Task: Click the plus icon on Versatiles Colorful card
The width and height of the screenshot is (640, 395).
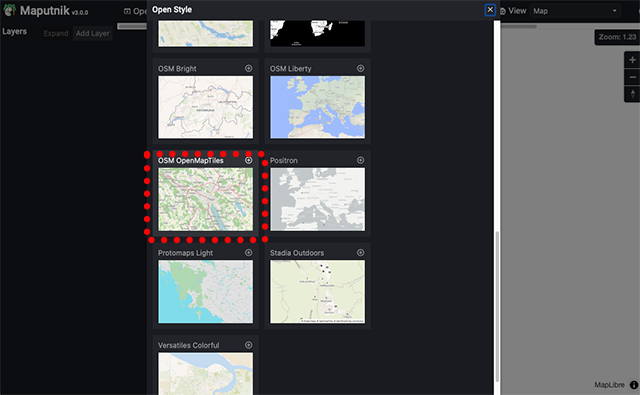Action: (x=249, y=345)
